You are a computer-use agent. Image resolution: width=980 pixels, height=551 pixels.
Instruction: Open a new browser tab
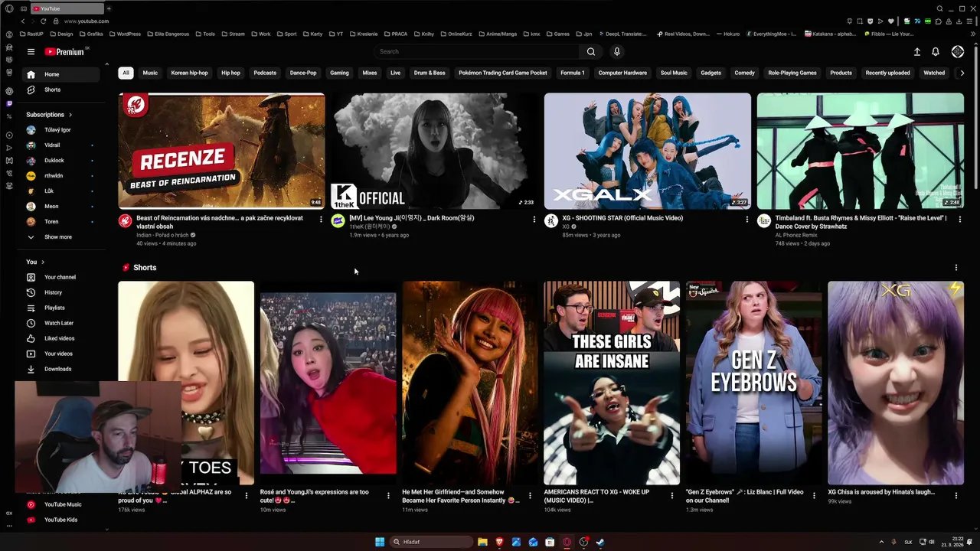click(109, 8)
